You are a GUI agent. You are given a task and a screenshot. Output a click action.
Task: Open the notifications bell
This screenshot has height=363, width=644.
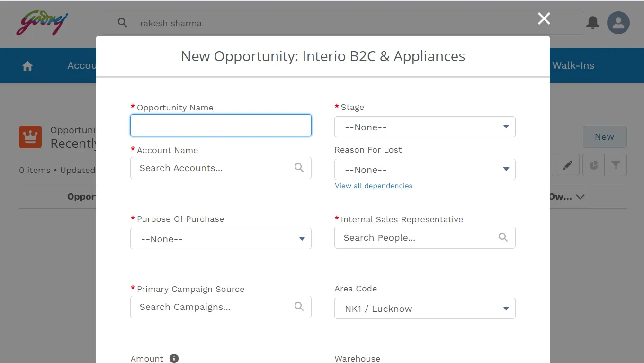[593, 22]
